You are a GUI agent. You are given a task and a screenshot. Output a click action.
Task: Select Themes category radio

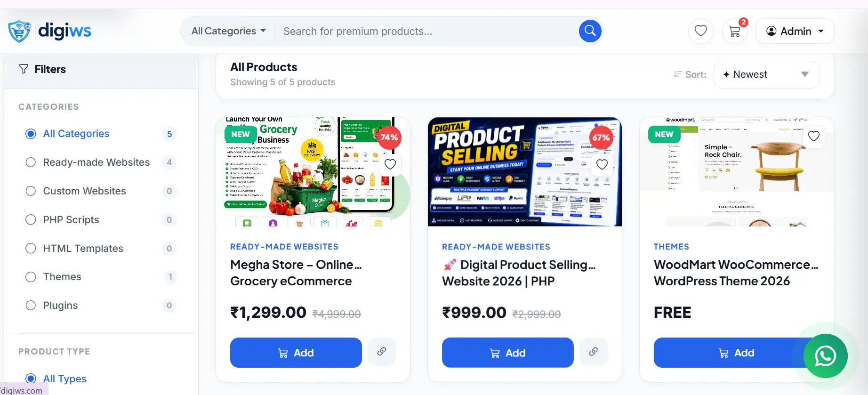pos(31,277)
